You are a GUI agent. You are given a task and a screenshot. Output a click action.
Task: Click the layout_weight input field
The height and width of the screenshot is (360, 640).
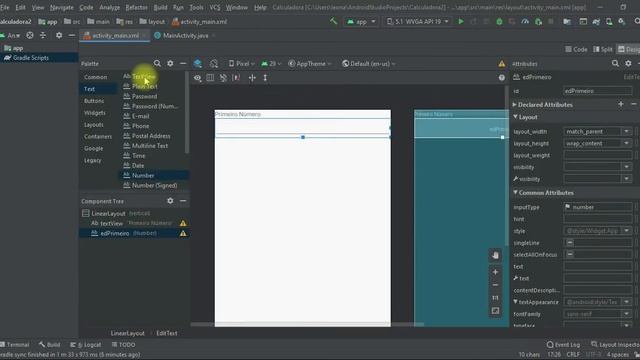pos(598,155)
